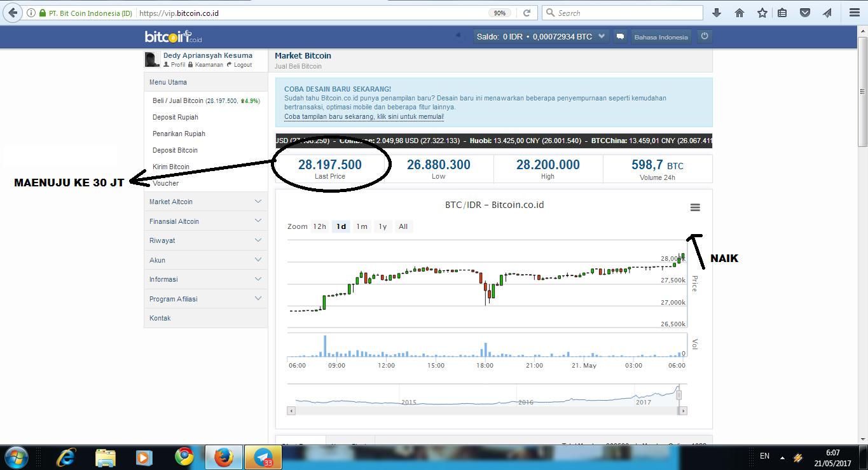Screen dimensions: 868x470
Task: Bookmark this page with star icon
Action: coord(762,13)
